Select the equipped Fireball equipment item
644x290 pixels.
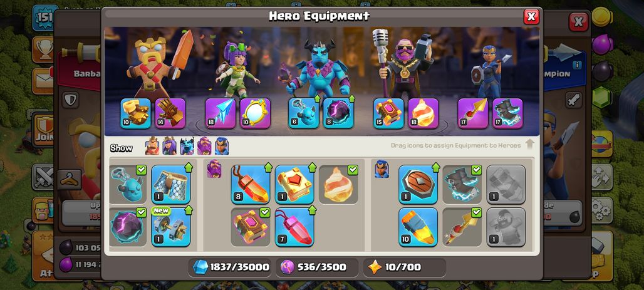tap(338, 184)
